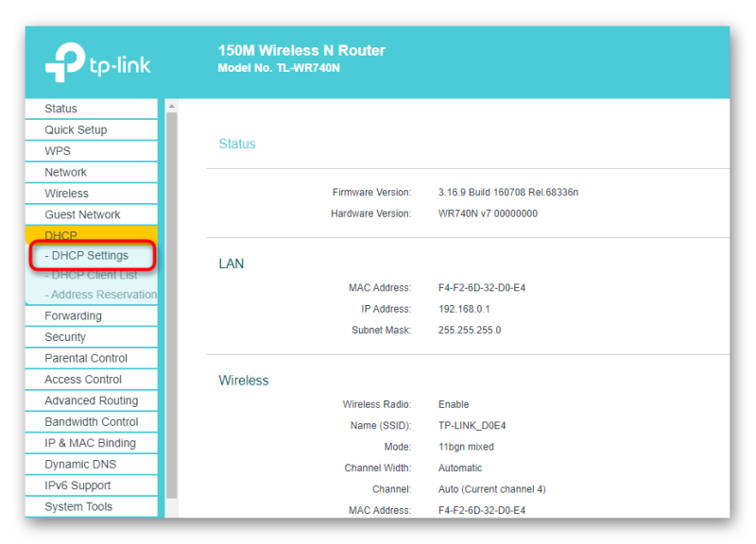
Task: Go to Parental Control
Action: 92,358
